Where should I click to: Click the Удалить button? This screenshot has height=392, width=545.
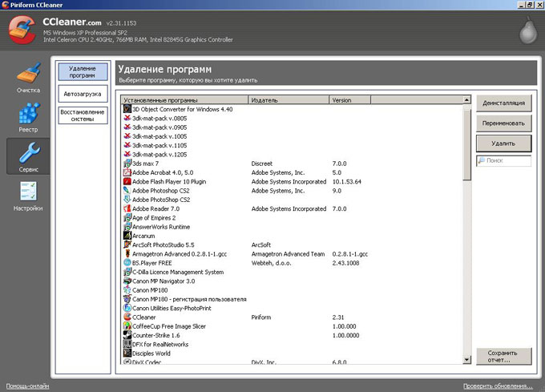pos(503,143)
